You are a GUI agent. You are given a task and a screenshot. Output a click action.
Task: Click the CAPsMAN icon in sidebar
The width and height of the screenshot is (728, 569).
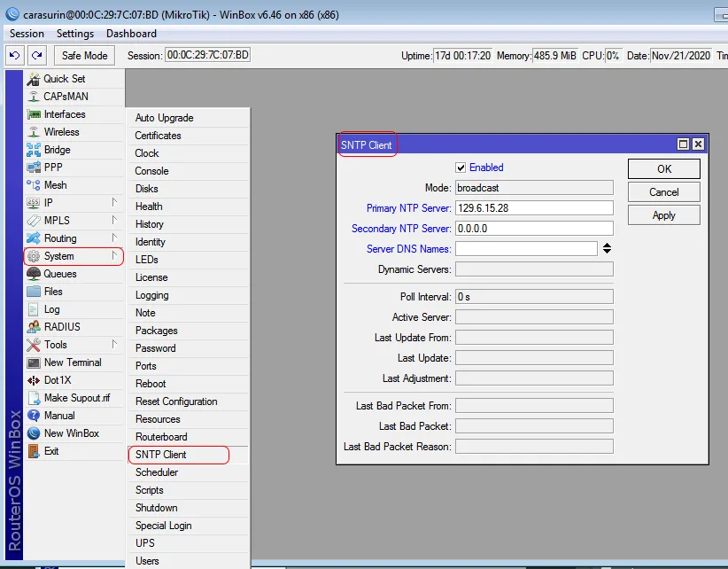coord(34,97)
